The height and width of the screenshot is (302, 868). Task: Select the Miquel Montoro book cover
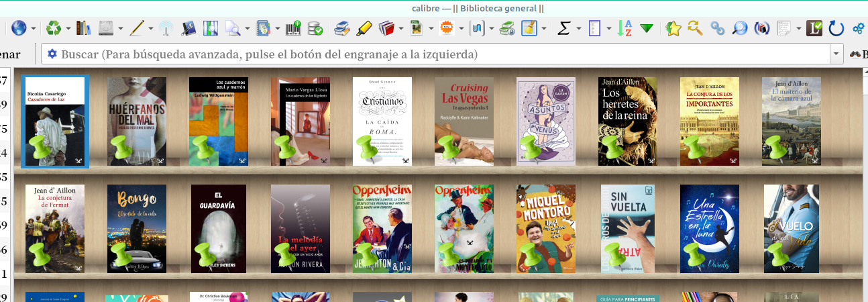point(546,229)
